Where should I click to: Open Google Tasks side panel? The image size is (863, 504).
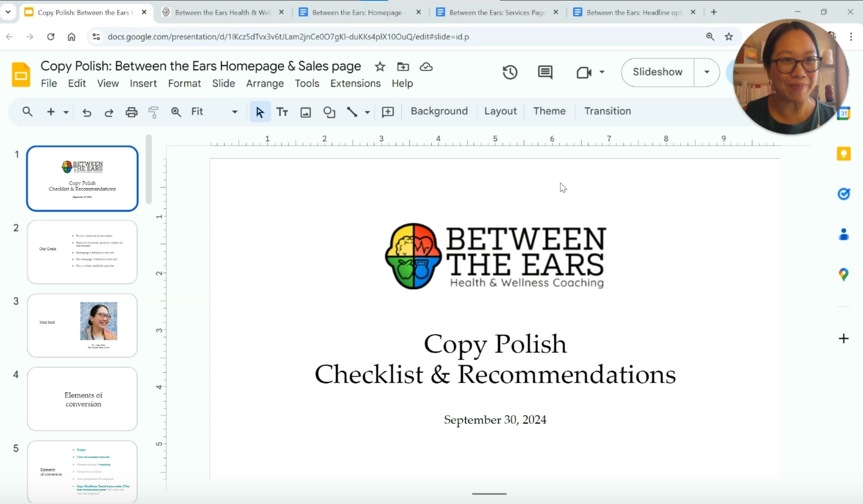844,194
